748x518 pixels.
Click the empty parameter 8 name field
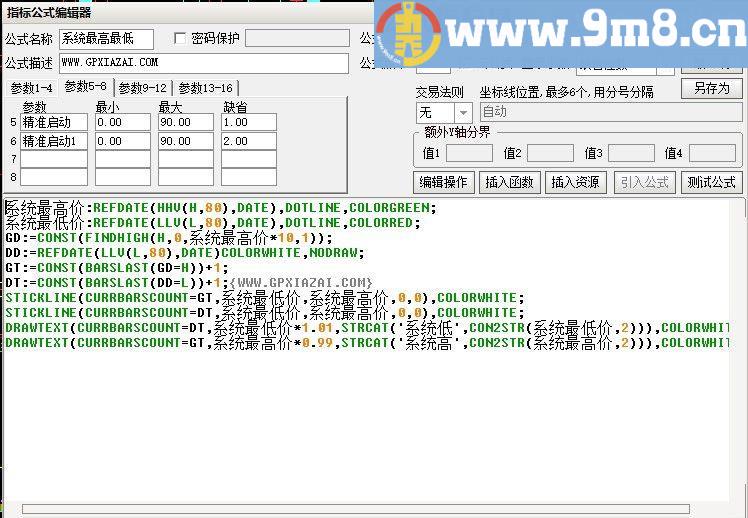(54, 177)
